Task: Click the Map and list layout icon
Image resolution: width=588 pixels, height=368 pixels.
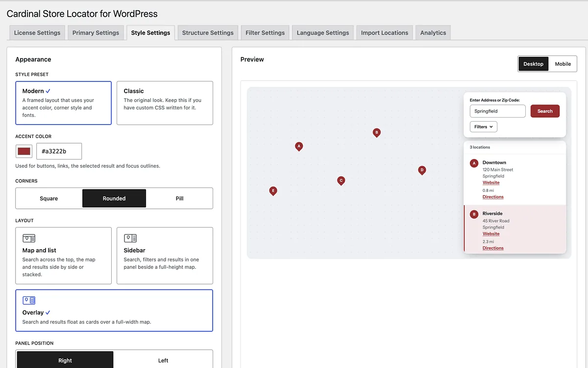Action: pos(29,238)
